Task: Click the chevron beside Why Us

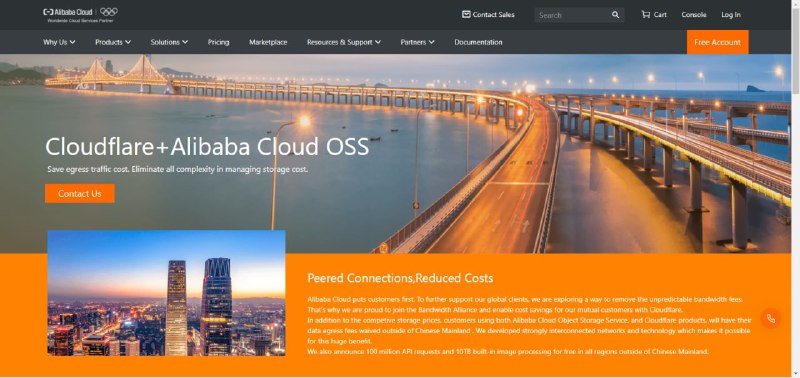Action: (x=72, y=42)
